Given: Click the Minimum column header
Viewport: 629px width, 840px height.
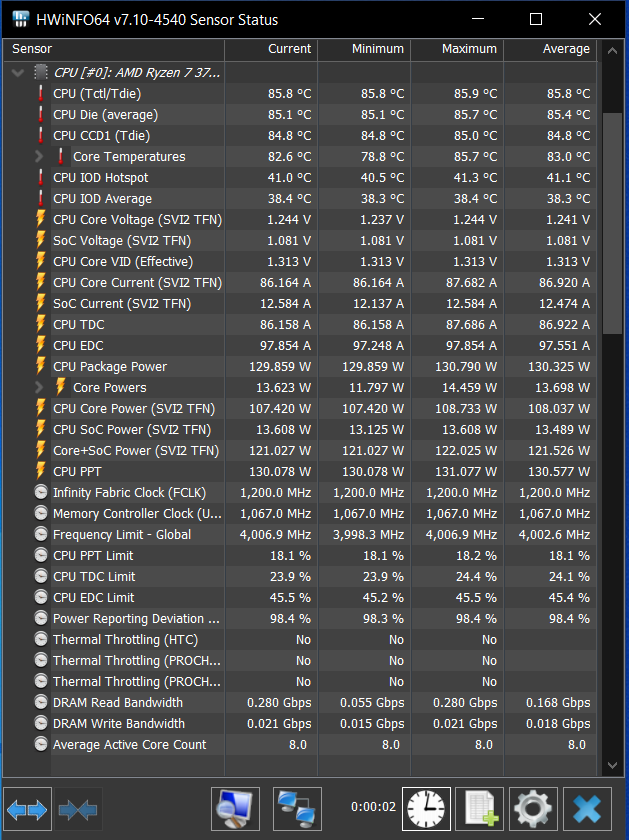Looking at the screenshot, I should (364, 49).
